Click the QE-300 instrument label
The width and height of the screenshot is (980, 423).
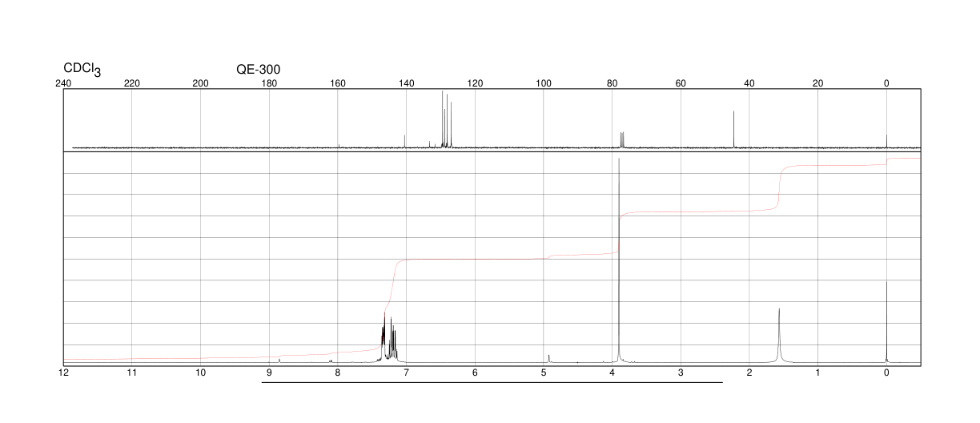(x=259, y=70)
